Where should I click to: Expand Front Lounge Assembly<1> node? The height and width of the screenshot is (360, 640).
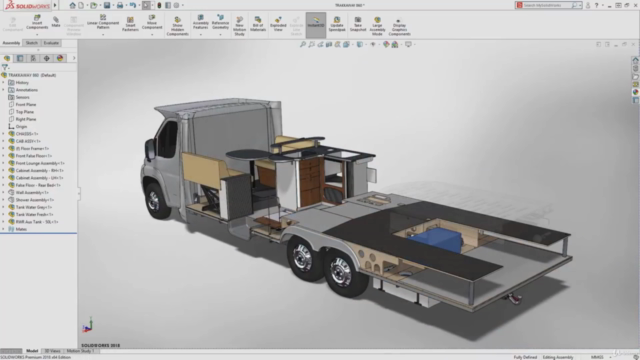pos(4,163)
